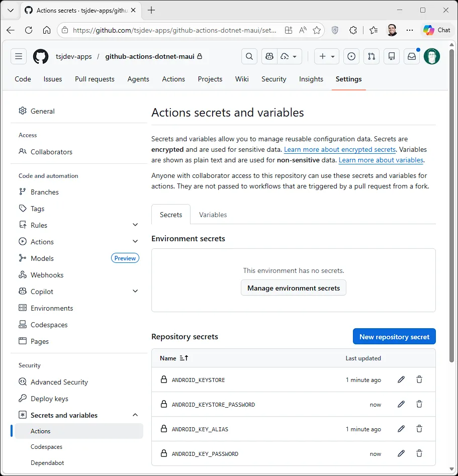Open the browser home page

click(x=46, y=30)
